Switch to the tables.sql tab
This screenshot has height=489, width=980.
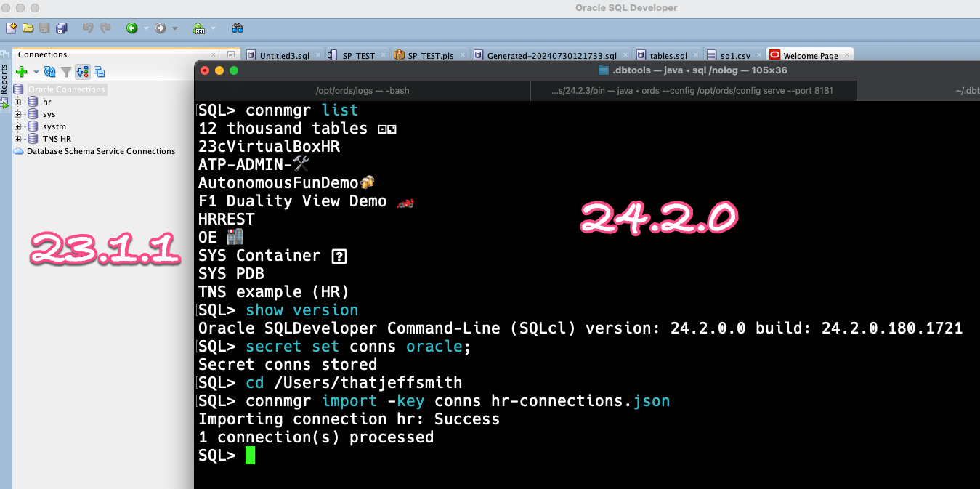668,55
